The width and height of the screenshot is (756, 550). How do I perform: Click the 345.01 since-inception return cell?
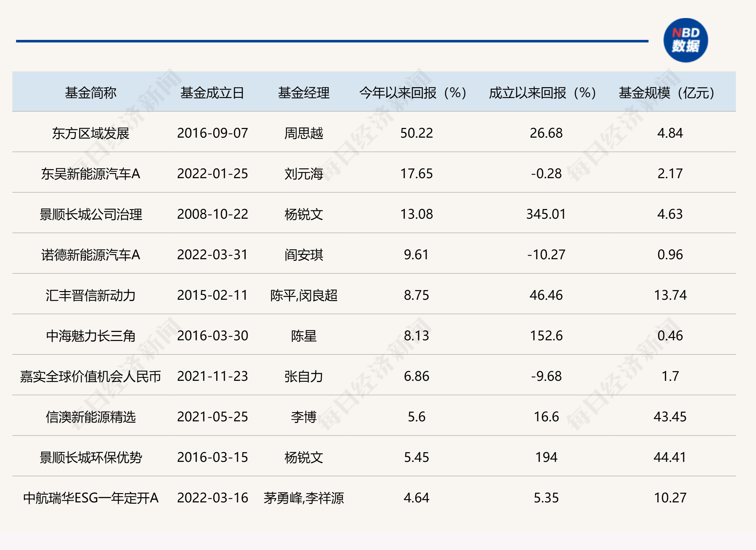546,214
